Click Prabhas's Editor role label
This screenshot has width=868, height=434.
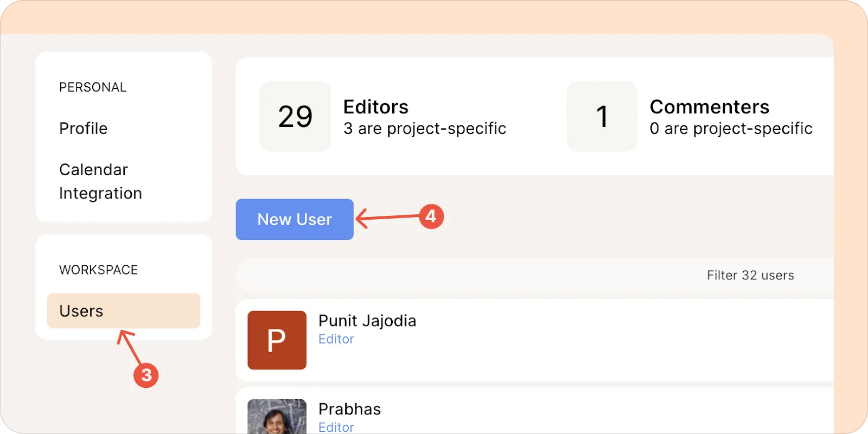click(x=336, y=427)
